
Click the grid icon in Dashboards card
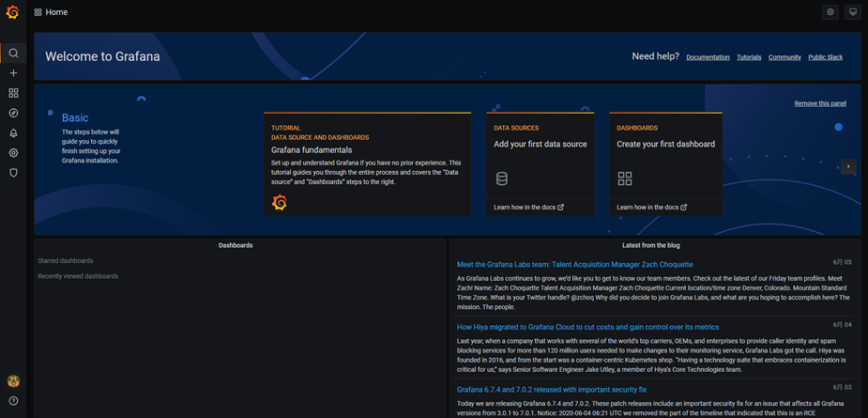(625, 178)
